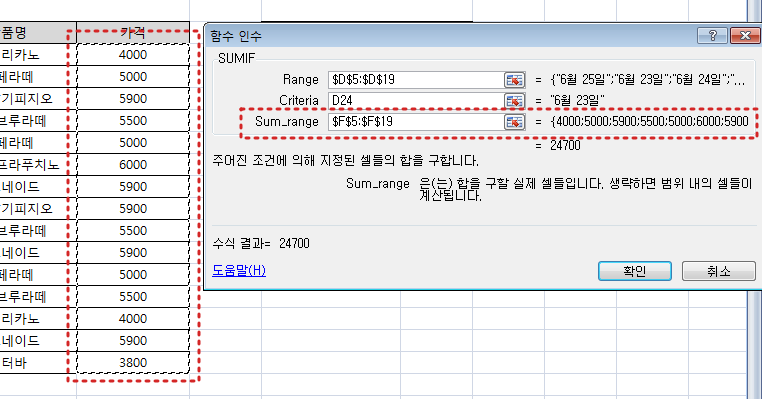Click the Criteria preview "6월 23일" text
The height and width of the screenshot is (399, 762).
577,101
